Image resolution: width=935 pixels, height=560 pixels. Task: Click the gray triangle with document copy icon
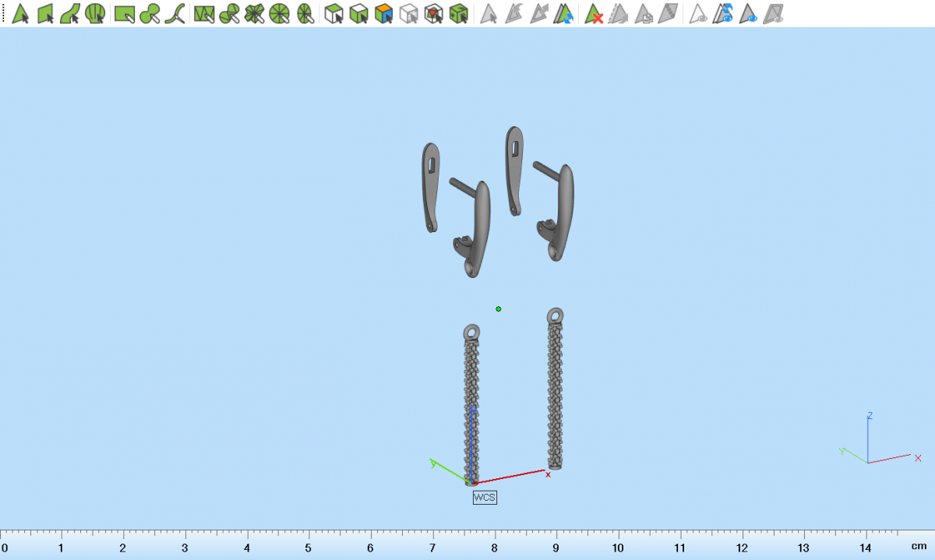point(644,13)
